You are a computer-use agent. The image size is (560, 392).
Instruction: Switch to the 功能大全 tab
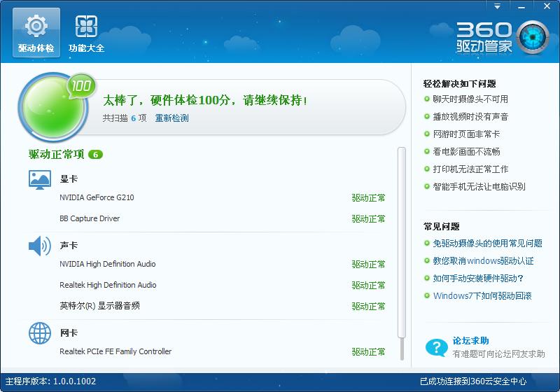click(86, 32)
